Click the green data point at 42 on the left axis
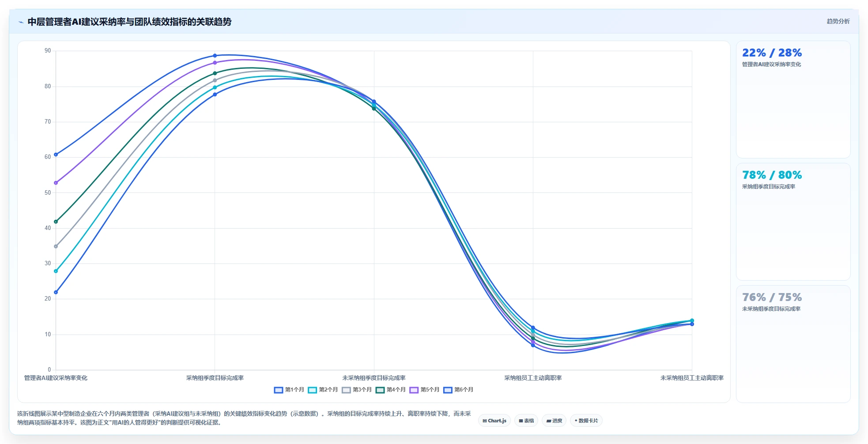The image size is (868, 444). click(x=56, y=222)
